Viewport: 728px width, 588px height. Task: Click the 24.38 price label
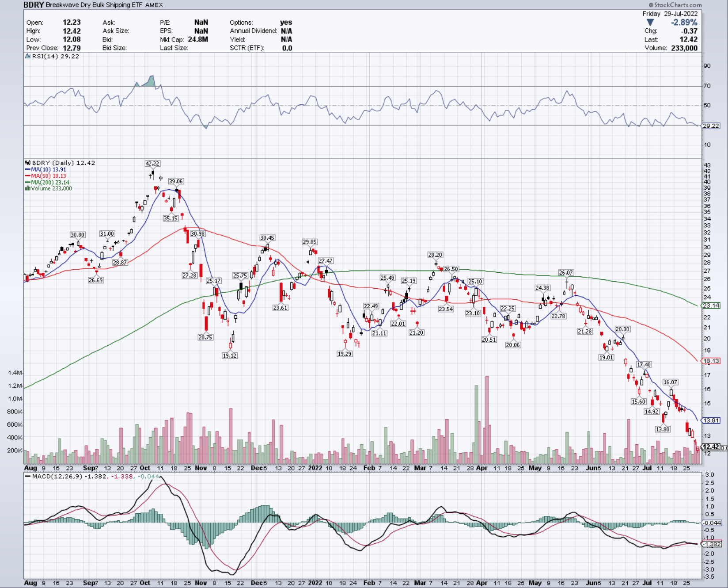[542, 288]
